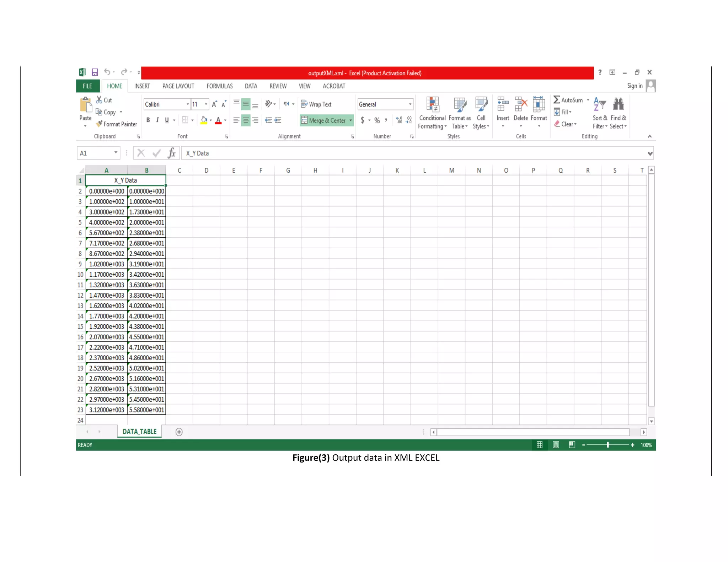
Task: Click the Zoom out minus button
Action: (583, 445)
